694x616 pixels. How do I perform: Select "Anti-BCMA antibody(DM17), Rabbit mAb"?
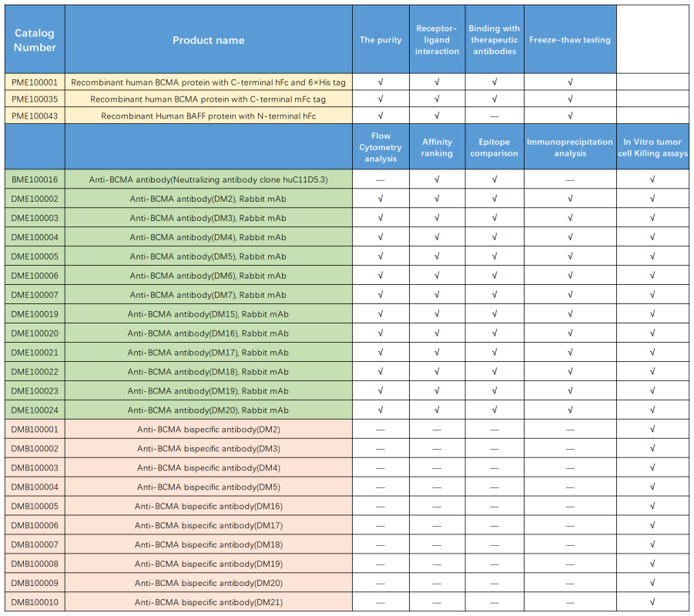pos(208,353)
